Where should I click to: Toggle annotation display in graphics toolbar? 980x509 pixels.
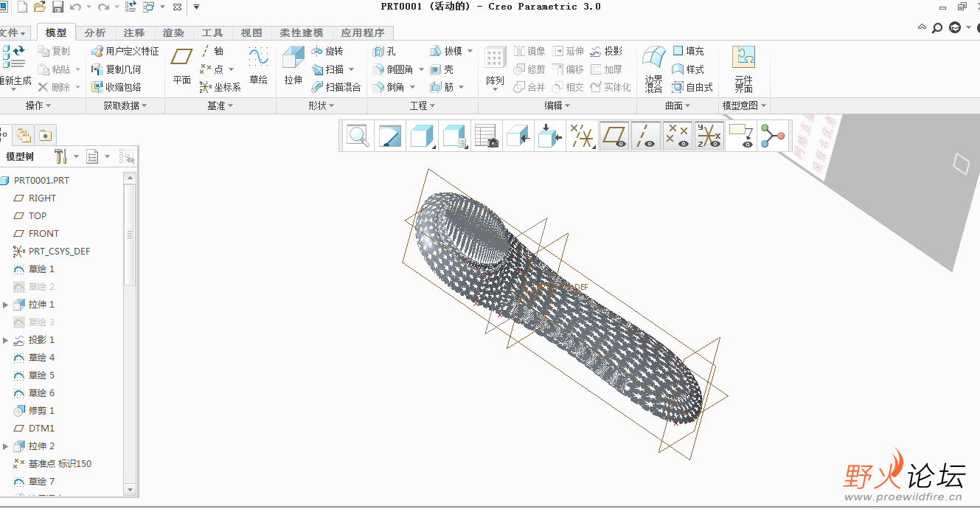[x=740, y=136]
